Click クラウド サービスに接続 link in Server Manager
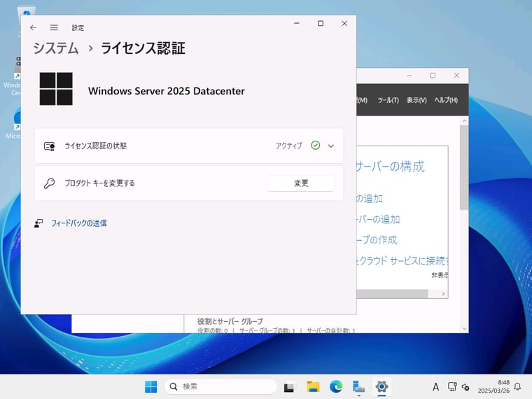 402,260
